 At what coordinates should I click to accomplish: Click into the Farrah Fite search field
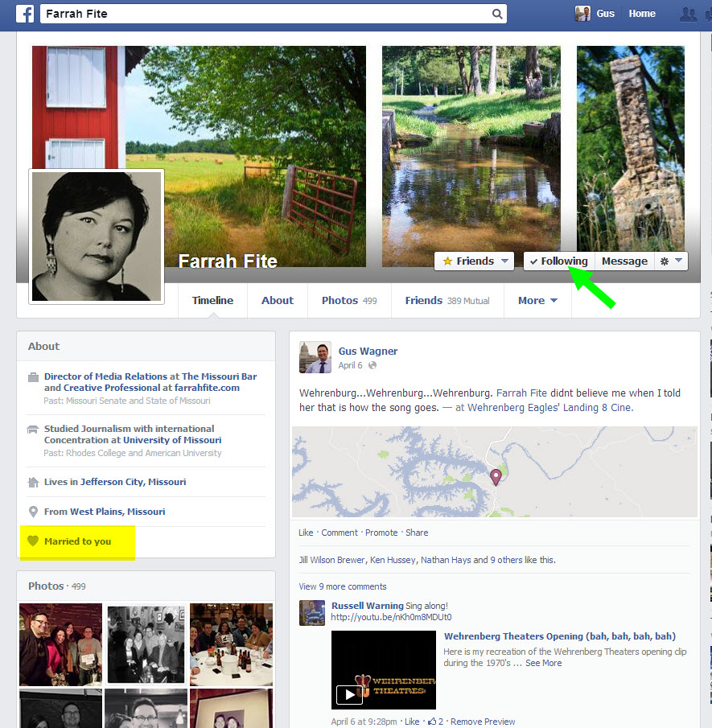pos(265,14)
